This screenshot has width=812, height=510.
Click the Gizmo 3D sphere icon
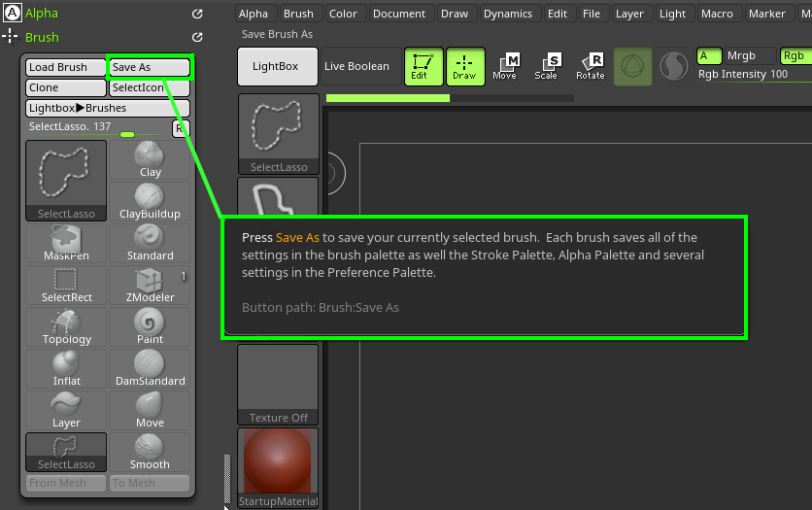tap(633, 67)
